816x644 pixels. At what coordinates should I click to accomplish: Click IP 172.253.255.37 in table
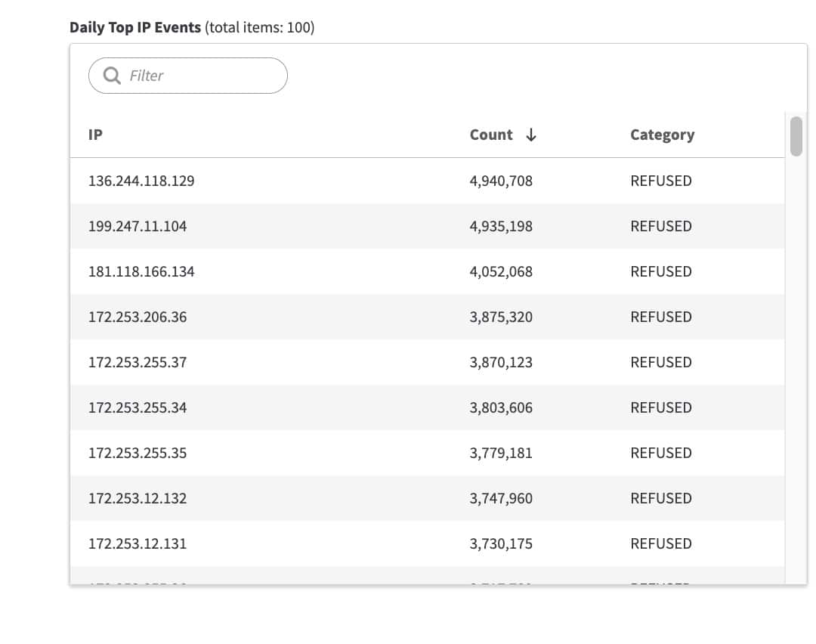pos(138,362)
